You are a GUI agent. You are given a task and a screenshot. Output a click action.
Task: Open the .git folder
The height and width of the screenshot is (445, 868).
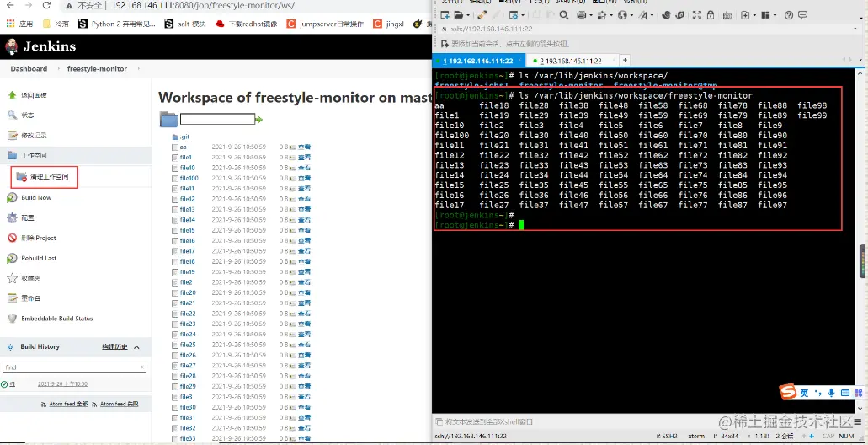185,137
